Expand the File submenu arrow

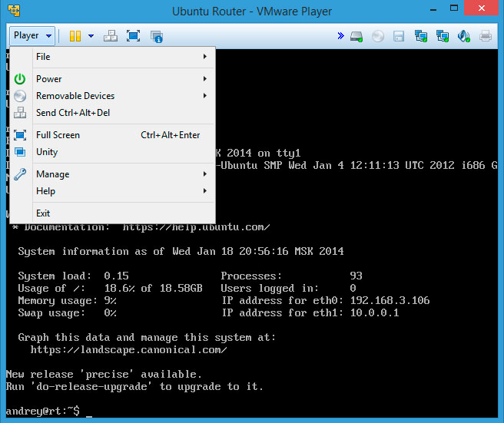point(205,57)
